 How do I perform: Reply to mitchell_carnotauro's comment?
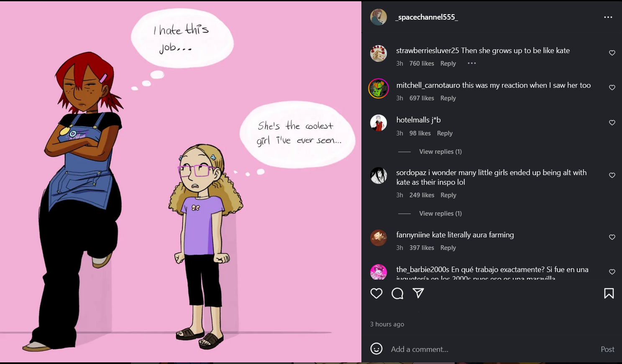tap(448, 98)
